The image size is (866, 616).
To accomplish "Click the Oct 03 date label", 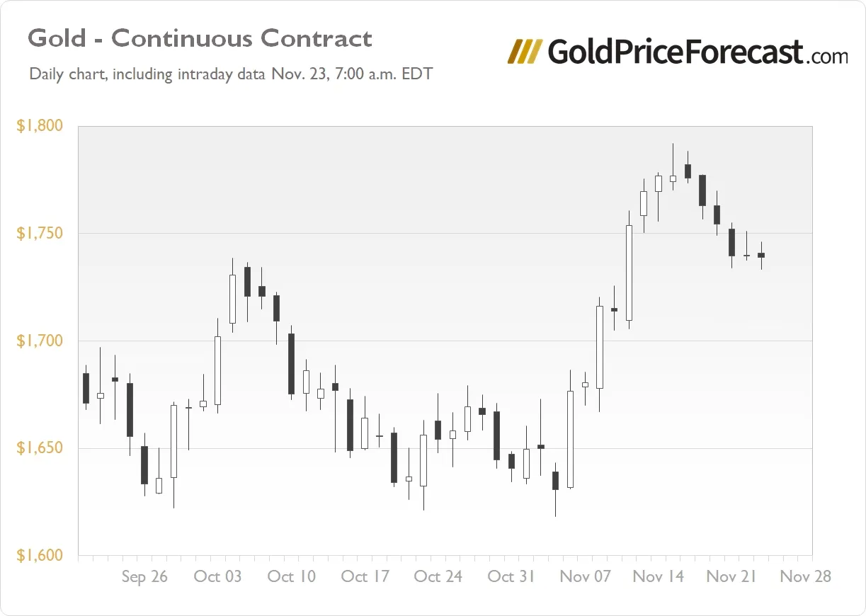I will (217, 576).
